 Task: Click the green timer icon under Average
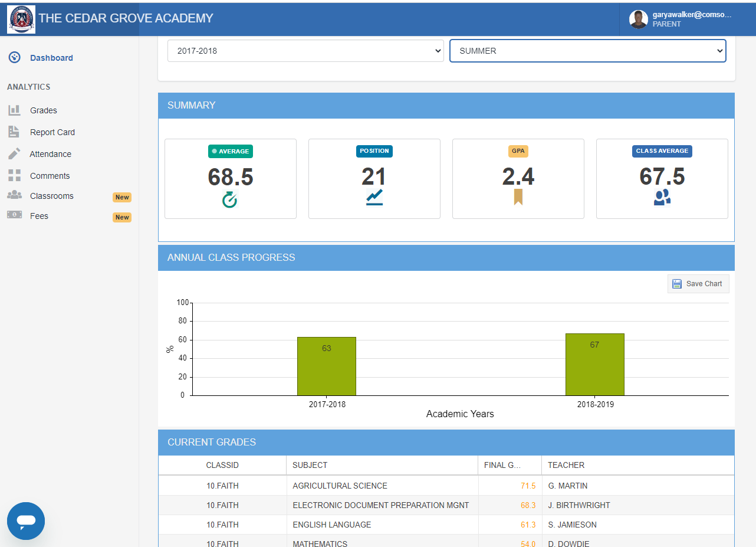(x=230, y=200)
